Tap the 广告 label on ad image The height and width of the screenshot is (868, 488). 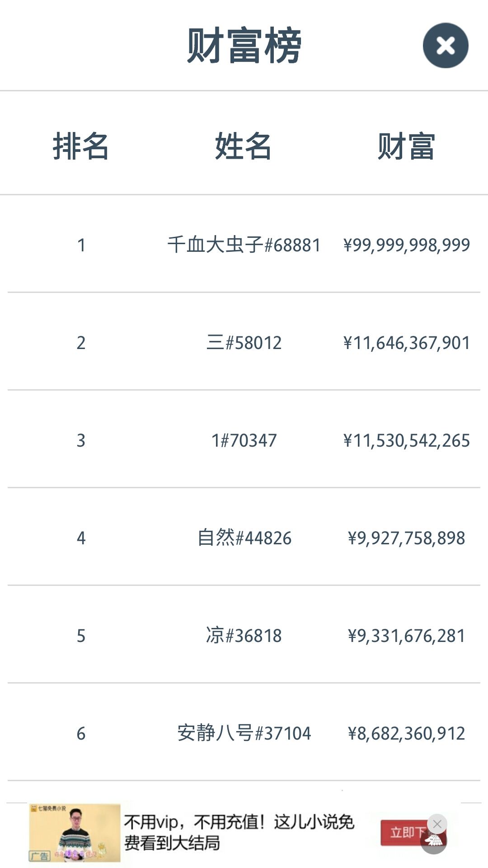40,856
